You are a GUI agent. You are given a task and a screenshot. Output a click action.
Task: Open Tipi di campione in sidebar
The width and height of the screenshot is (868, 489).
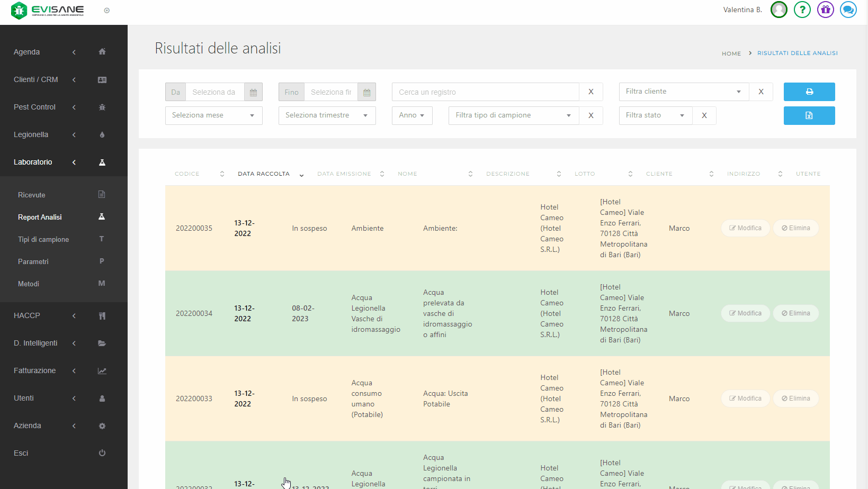point(43,239)
